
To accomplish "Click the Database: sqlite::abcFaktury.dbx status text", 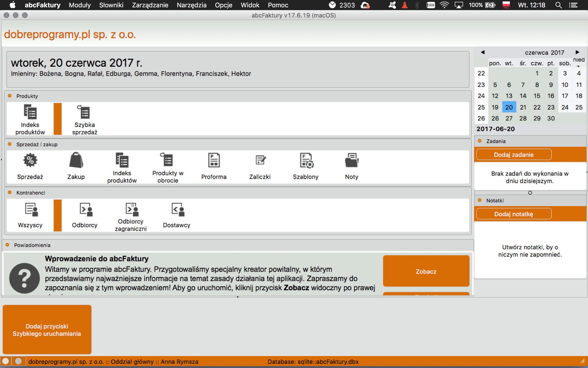I will [313, 361].
